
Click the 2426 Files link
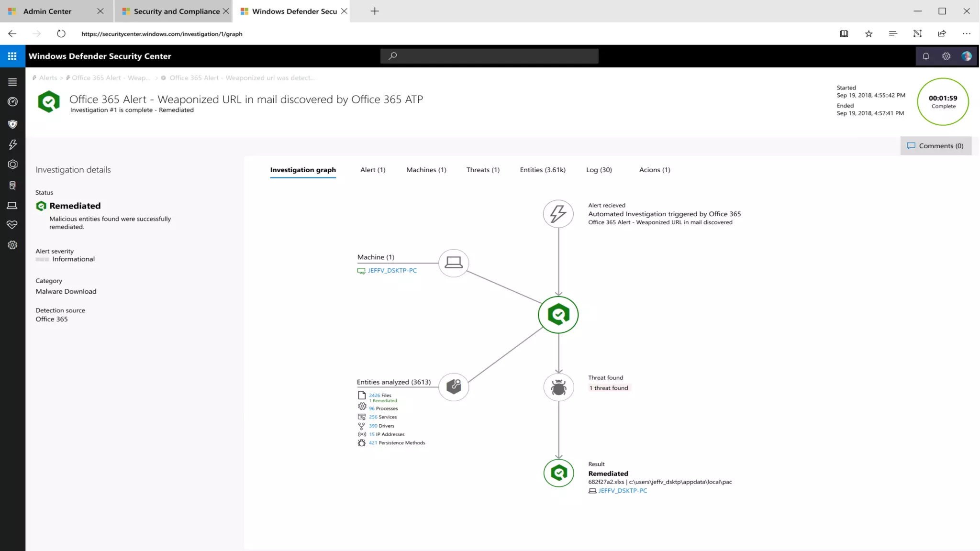pyautogui.click(x=380, y=395)
